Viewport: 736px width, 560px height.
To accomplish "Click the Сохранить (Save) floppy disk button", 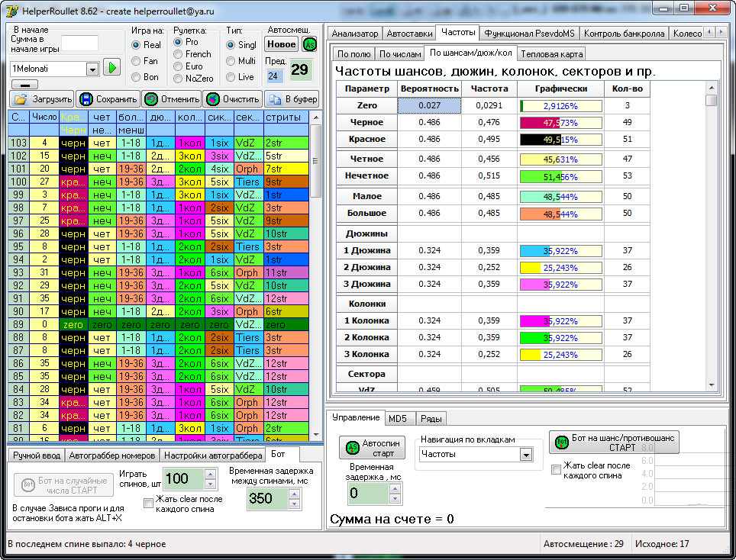I will tap(108, 99).
